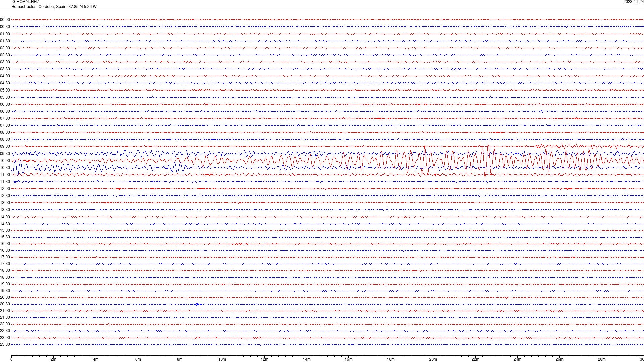The image size is (644, 362).
Task: Select the 06:30 time row label
Action: tap(5, 111)
